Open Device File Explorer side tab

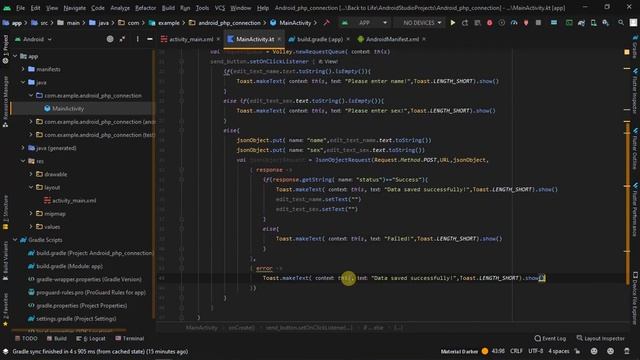point(635,298)
